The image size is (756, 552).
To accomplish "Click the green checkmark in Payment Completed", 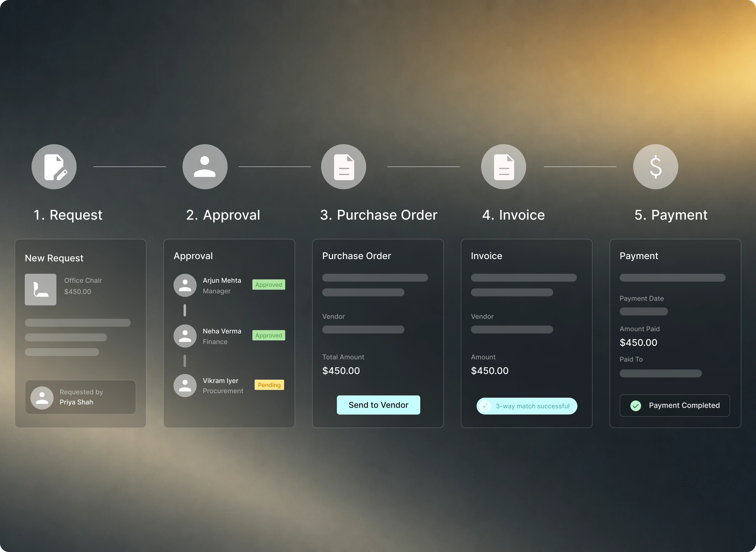I will 635,406.
